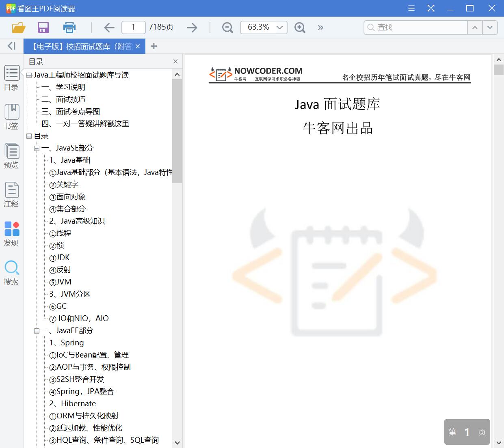Click document scrollbar down arrow
Screen dimensions: 504x448
click(x=499, y=443)
